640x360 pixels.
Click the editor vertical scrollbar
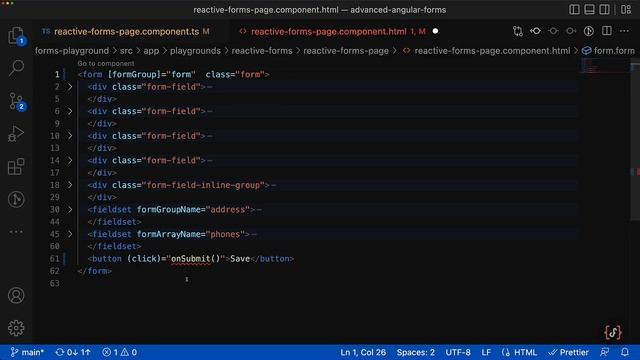coord(635,141)
